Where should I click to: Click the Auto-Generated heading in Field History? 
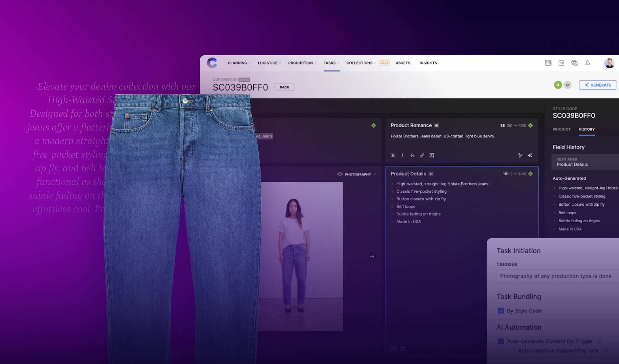(x=569, y=178)
